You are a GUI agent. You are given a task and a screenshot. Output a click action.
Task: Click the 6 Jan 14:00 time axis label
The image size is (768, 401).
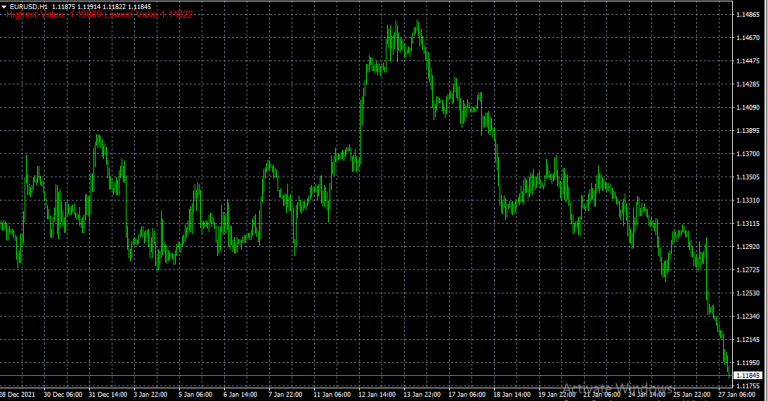(240, 395)
